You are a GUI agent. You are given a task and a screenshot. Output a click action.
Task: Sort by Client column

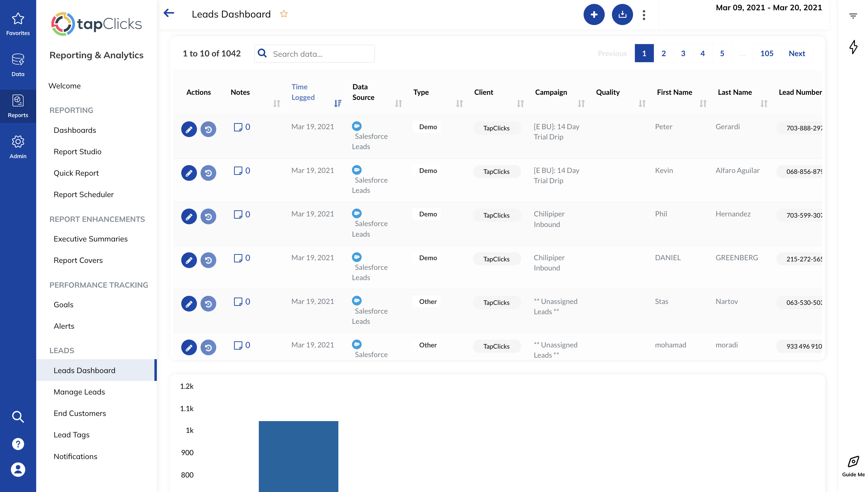coord(520,104)
